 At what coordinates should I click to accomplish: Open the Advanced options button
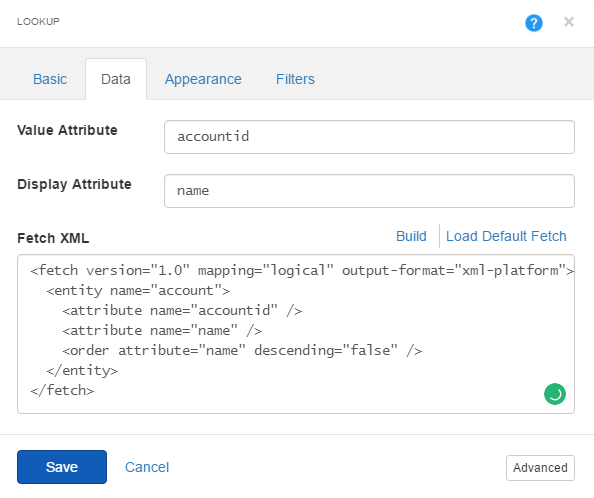pos(540,468)
